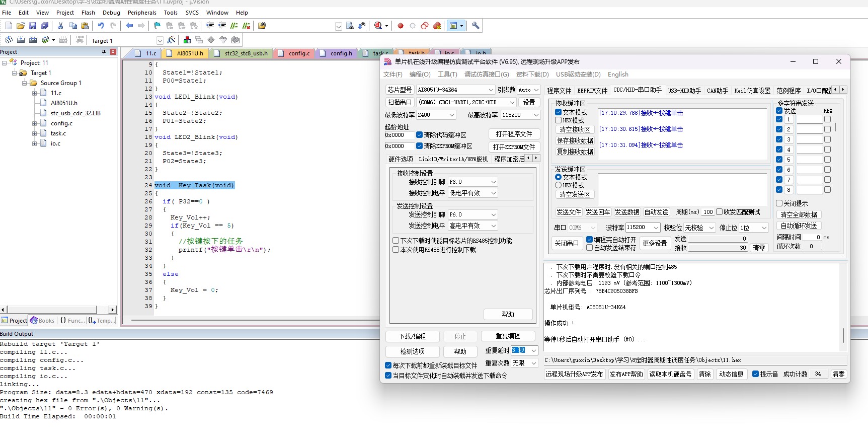Create a new file in Keil toolbar
868x443 pixels.
(9, 26)
